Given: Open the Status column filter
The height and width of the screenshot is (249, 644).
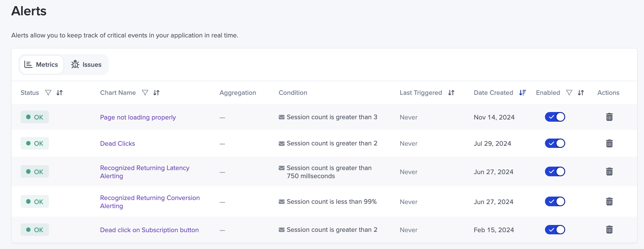Looking at the screenshot, I should (48, 93).
